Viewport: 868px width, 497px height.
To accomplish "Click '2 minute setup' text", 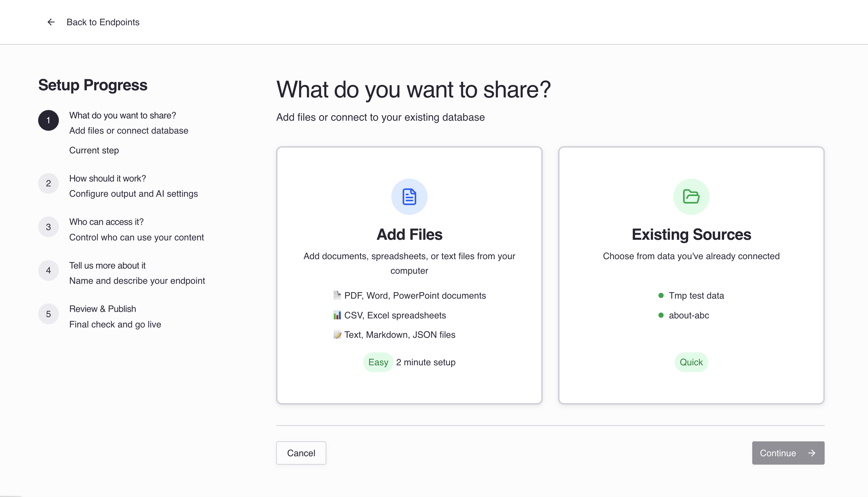I will 426,362.
